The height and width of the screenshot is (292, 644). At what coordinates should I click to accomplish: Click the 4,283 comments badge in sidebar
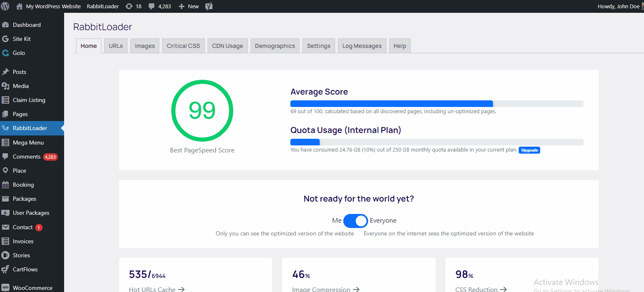(x=50, y=157)
